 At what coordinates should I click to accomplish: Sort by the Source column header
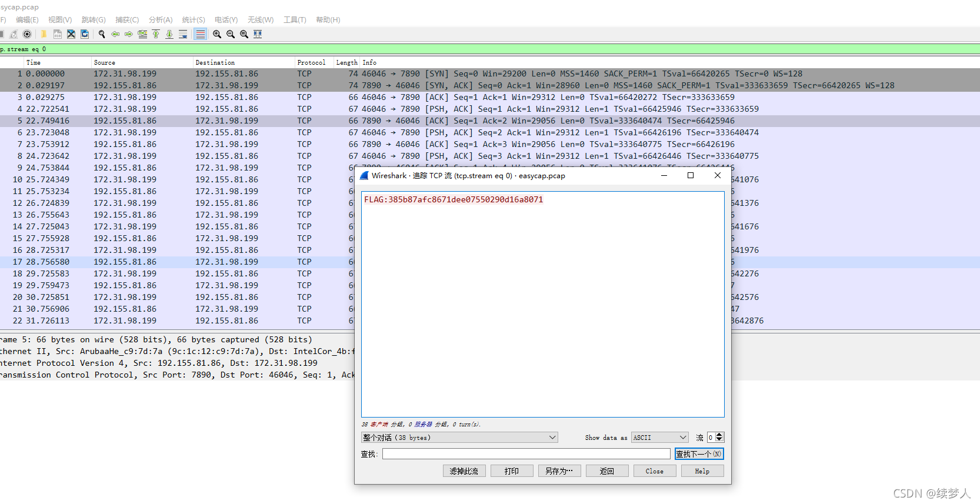click(x=142, y=62)
